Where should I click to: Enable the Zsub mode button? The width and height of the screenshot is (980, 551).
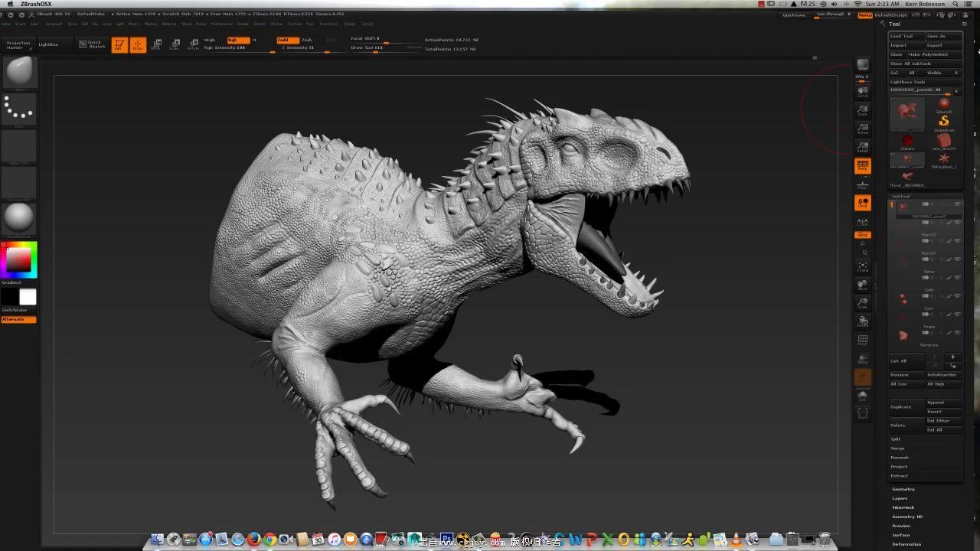click(308, 40)
